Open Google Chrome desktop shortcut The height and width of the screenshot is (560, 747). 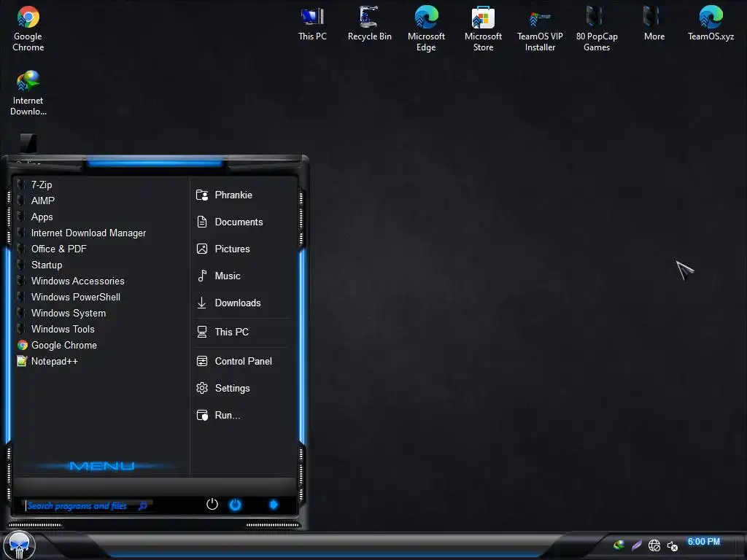[28, 28]
